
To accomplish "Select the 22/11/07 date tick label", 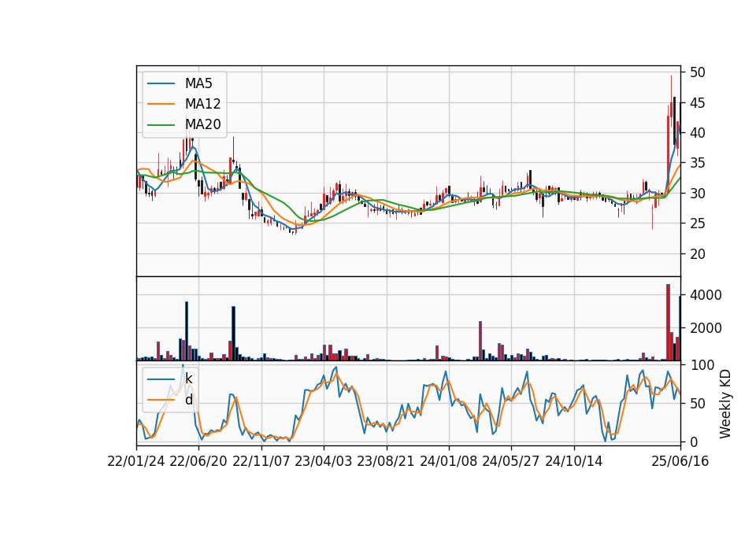I will click(261, 461).
